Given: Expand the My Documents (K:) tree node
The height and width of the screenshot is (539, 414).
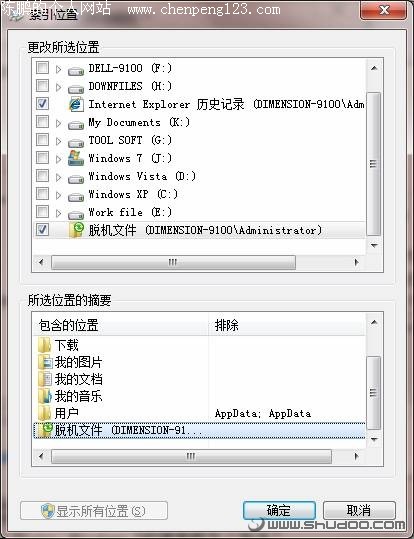Looking at the screenshot, I should coord(58,123).
